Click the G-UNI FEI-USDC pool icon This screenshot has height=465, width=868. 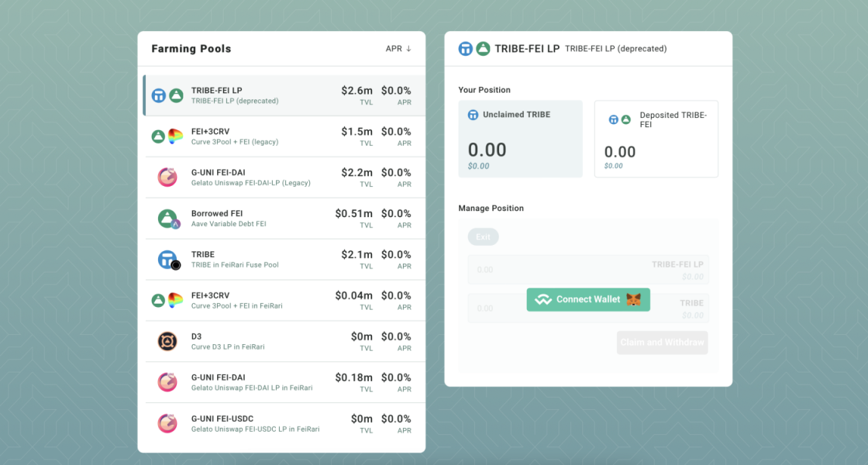click(x=167, y=423)
